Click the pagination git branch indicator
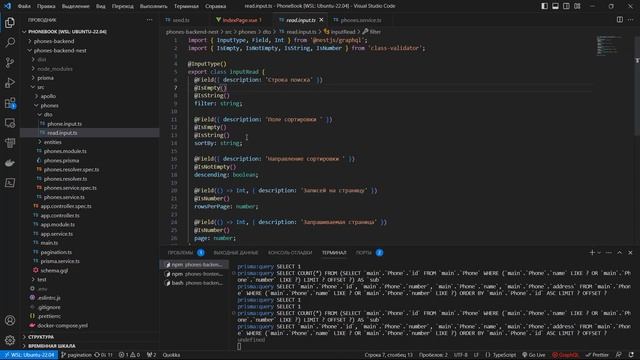640x360 pixels. pyautogui.click(x=76, y=355)
